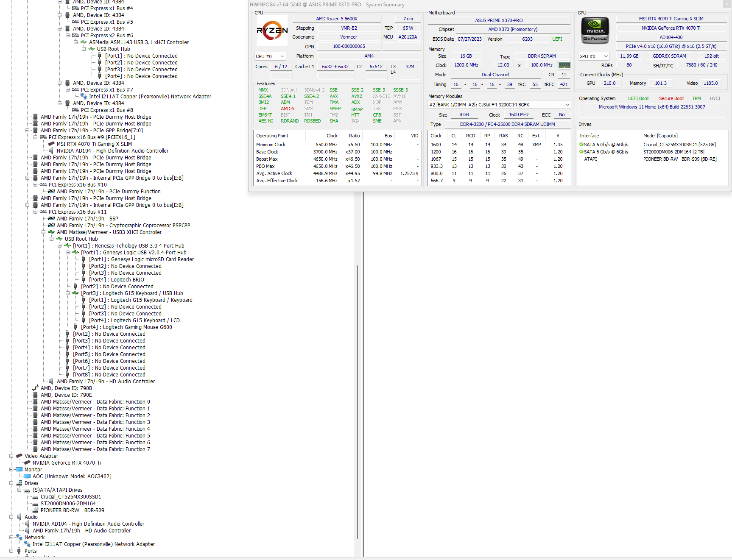This screenshot has height=560, width=732.
Task: Select Logitech BRIO tree entry
Action: 117,280
